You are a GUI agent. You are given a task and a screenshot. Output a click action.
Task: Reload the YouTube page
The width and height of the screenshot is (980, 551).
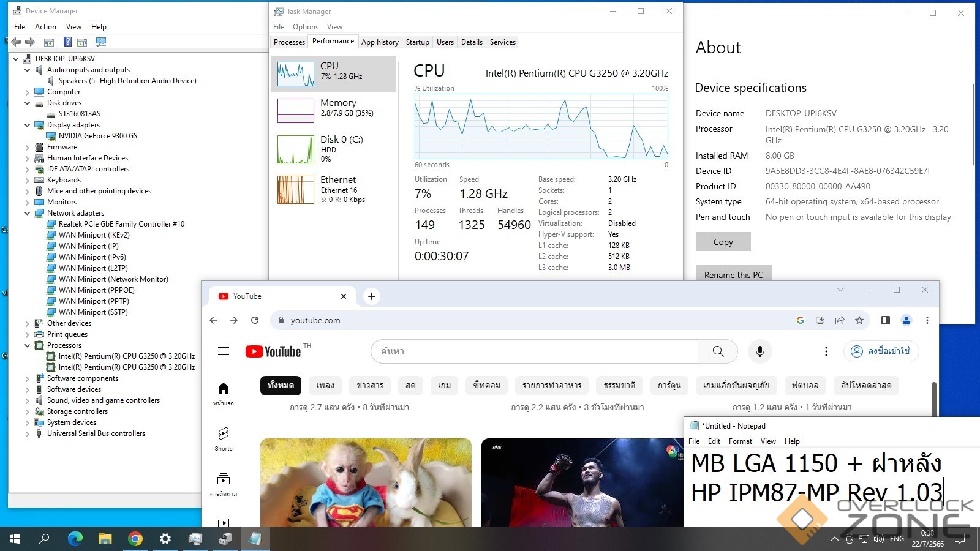click(x=255, y=320)
